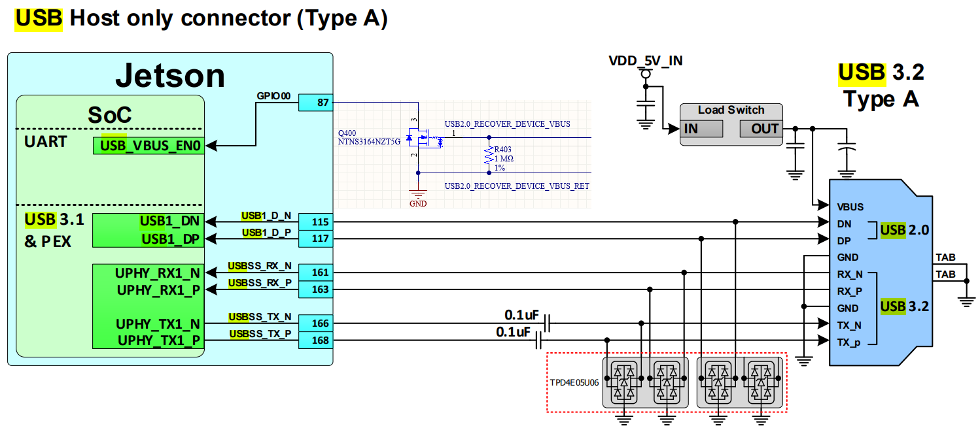Select the USB1_DP label in the SoC
Screen dimensions: 980x430
171,239
